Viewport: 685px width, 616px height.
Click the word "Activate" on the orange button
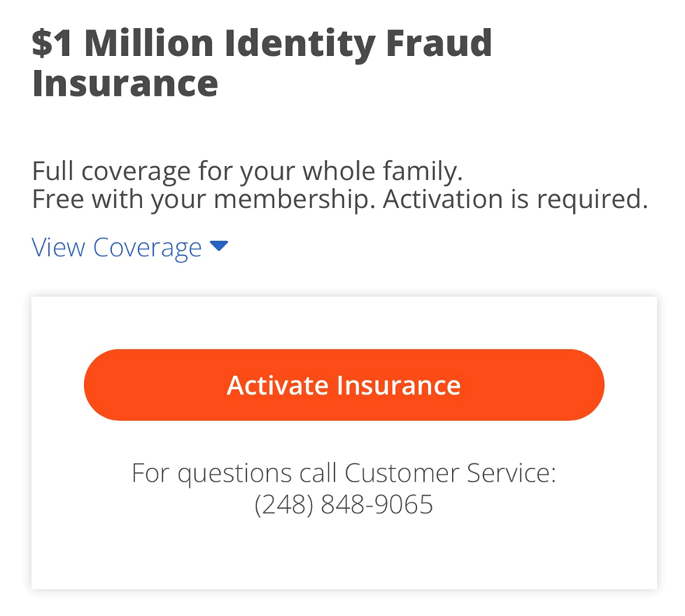point(275,385)
